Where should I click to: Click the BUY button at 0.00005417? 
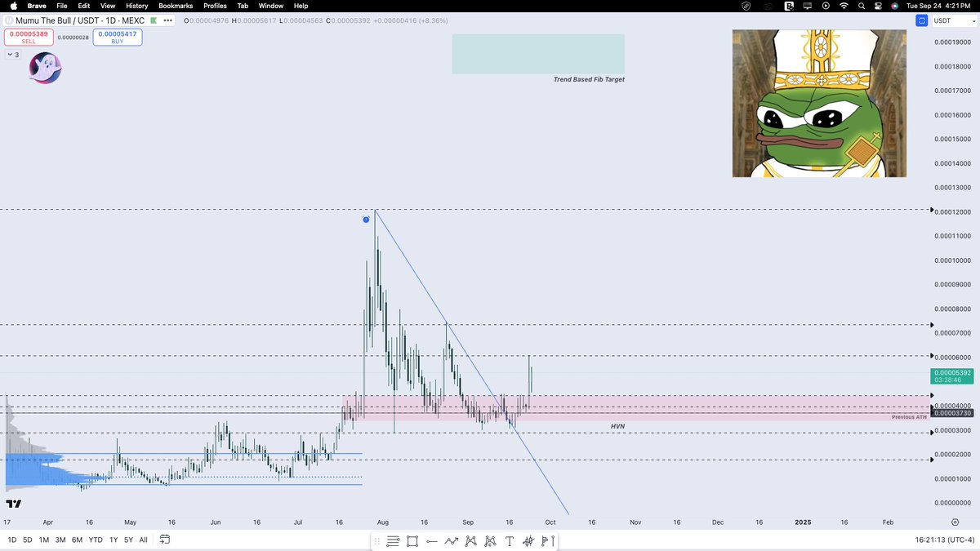117,37
